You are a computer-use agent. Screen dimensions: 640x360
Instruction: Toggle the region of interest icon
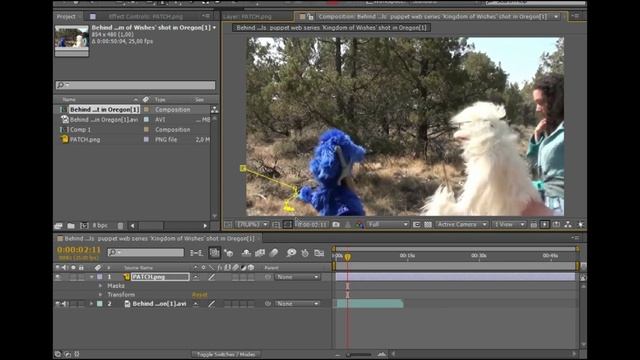tap(416, 224)
